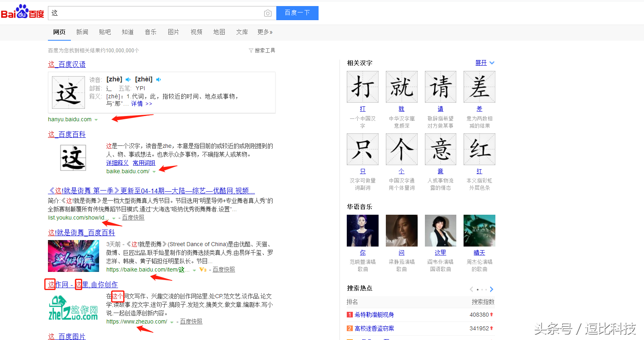Open hot search 希特勒潜艇现身
This screenshot has width=644, height=340.
pos(374,315)
